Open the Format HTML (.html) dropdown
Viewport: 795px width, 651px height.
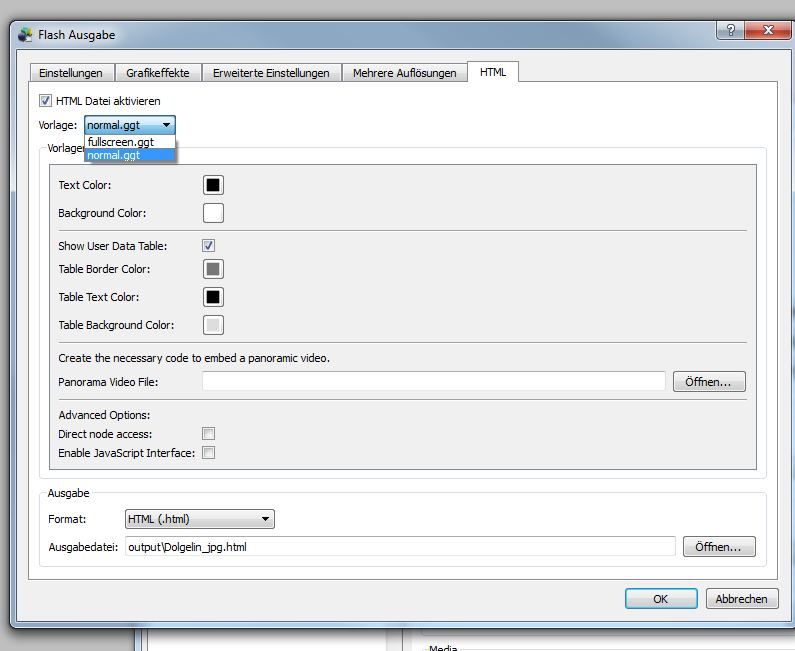coord(200,519)
